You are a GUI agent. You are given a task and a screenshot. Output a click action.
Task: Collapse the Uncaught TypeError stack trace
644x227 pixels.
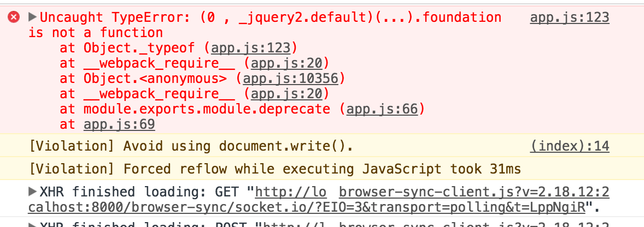[x=32, y=17]
